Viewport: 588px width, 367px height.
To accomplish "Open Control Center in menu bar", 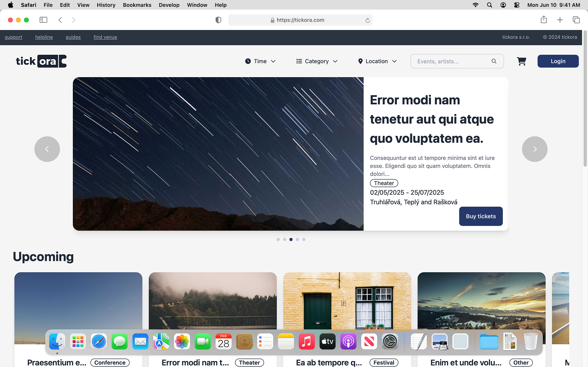I will tap(517, 5).
